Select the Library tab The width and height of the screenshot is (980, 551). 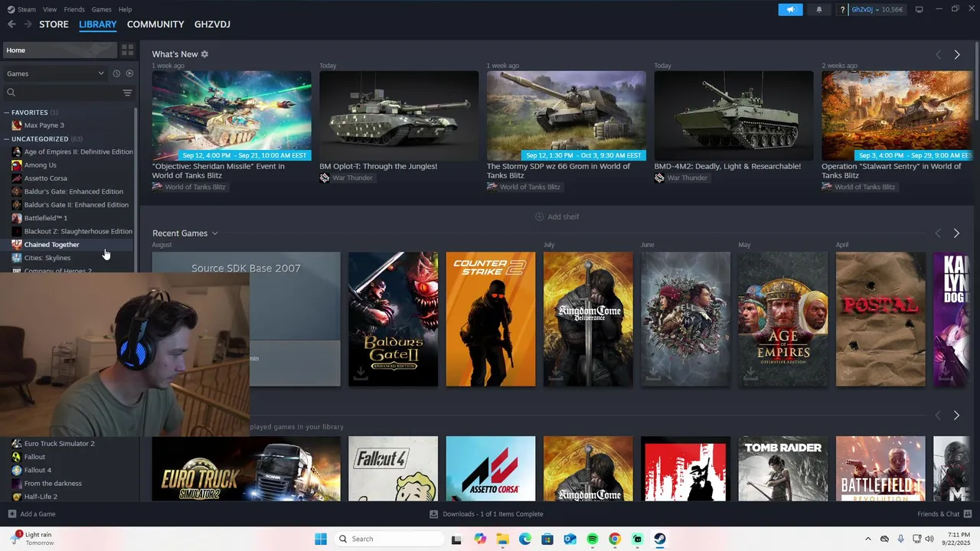pyautogui.click(x=98, y=24)
